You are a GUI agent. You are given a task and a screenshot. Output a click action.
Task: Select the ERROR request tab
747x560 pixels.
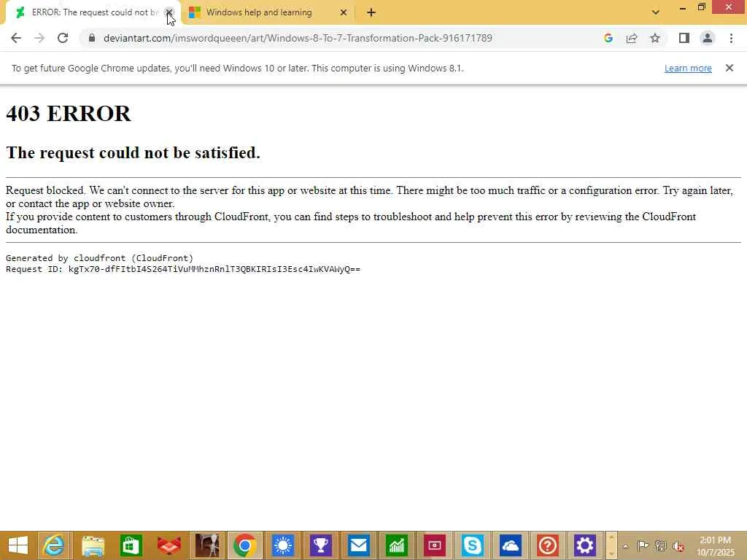click(94, 12)
